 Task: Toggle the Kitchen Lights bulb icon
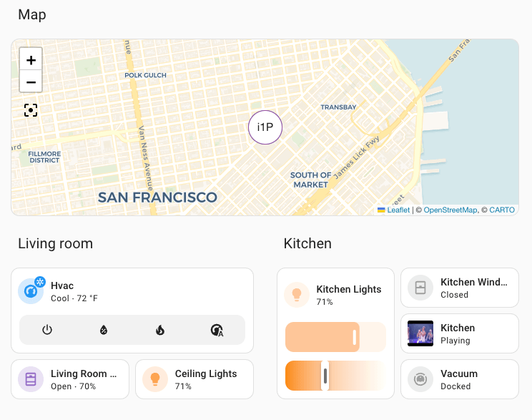(297, 295)
